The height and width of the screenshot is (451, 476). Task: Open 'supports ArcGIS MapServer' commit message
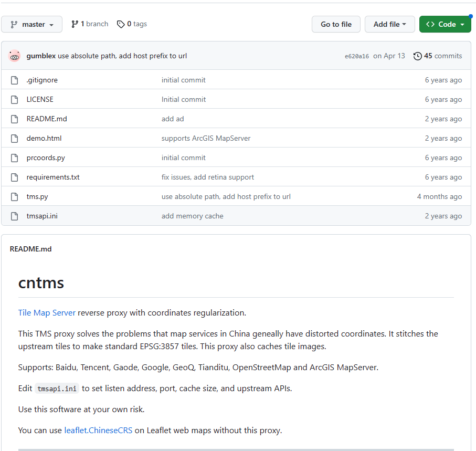coord(206,138)
